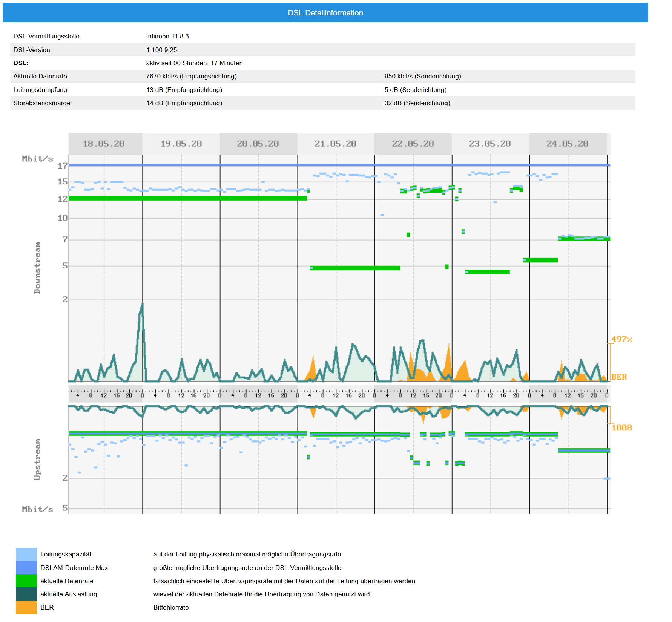Select the 22.05.20 date header
672x622 pixels.
(x=413, y=144)
